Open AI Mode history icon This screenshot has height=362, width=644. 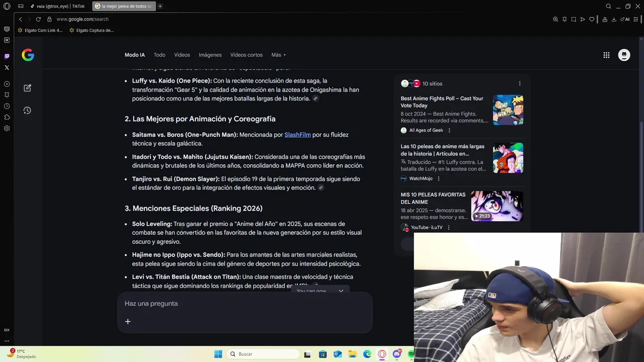[x=27, y=111]
